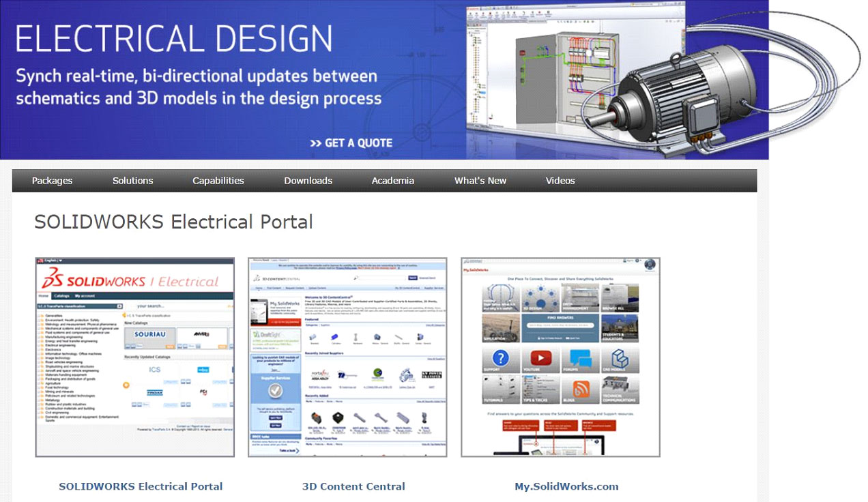Follow the My.SolidWorks.com link
Image resolution: width=868 pixels, height=502 pixels.
(566, 486)
